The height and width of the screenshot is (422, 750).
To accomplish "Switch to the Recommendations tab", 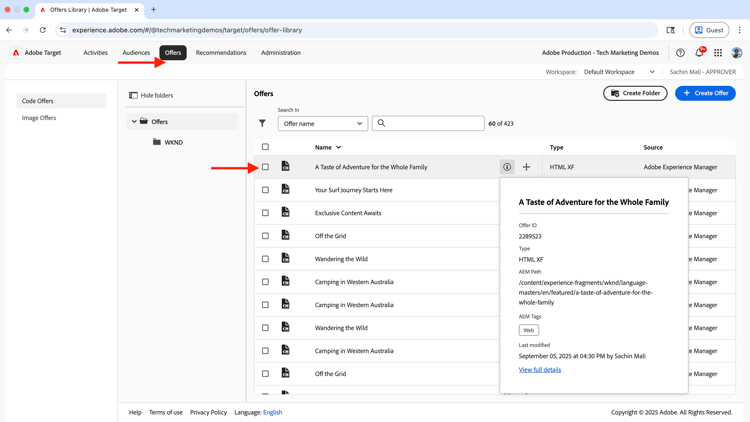I will tap(221, 53).
